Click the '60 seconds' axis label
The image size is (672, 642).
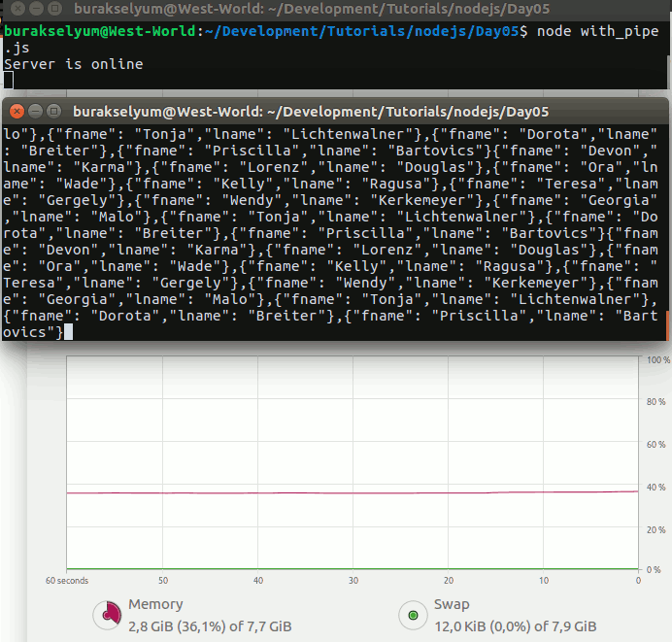pos(67,581)
